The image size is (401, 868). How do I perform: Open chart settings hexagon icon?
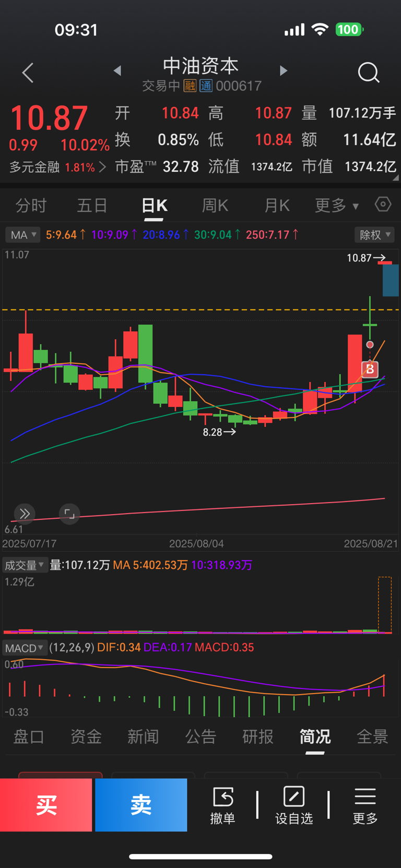[383, 204]
